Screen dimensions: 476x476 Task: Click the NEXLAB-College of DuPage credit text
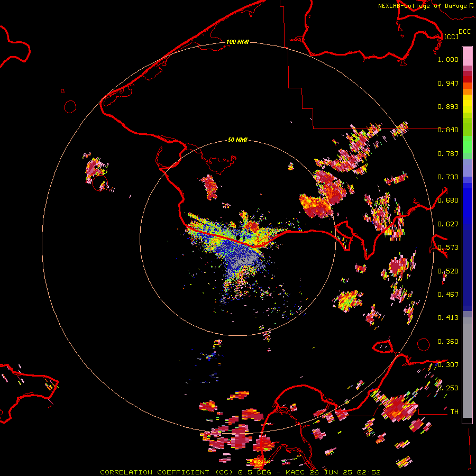coord(422,6)
